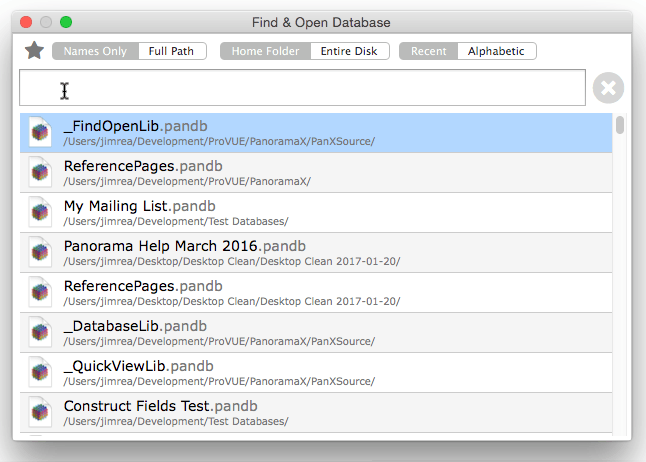Viewport: 646px width, 462px height.
Task: Click the path text under _DatabaseLib.pandb
Action: (219, 341)
